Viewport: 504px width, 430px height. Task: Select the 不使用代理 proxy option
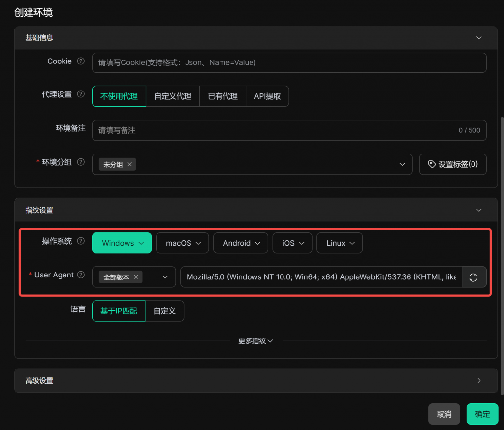coord(119,96)
